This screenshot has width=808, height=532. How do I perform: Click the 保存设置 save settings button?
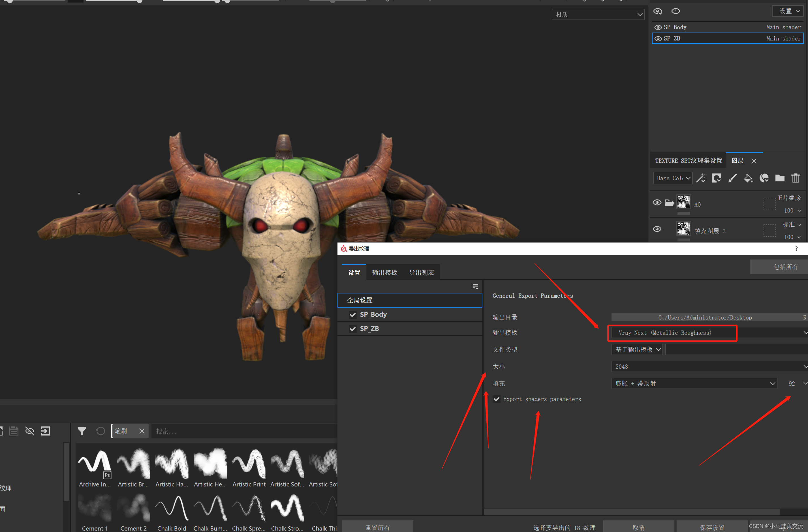click(x=712, y=527)
